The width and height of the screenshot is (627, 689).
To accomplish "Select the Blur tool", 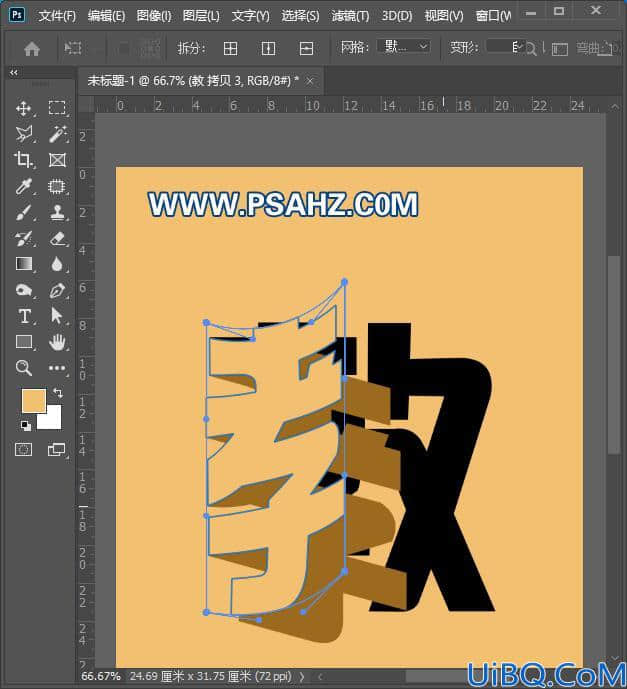I will pos(57,264).
